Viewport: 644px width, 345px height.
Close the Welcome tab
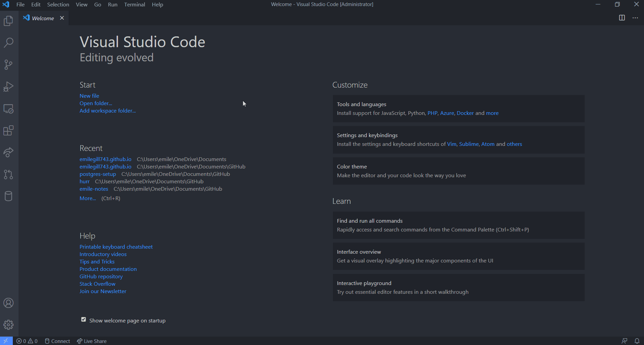[x=62, y=18]
